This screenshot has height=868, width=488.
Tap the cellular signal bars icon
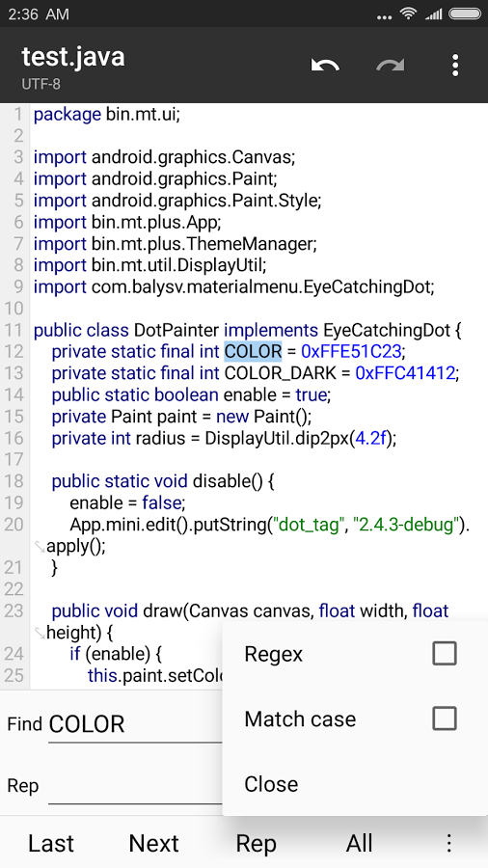tap(433, 14)
